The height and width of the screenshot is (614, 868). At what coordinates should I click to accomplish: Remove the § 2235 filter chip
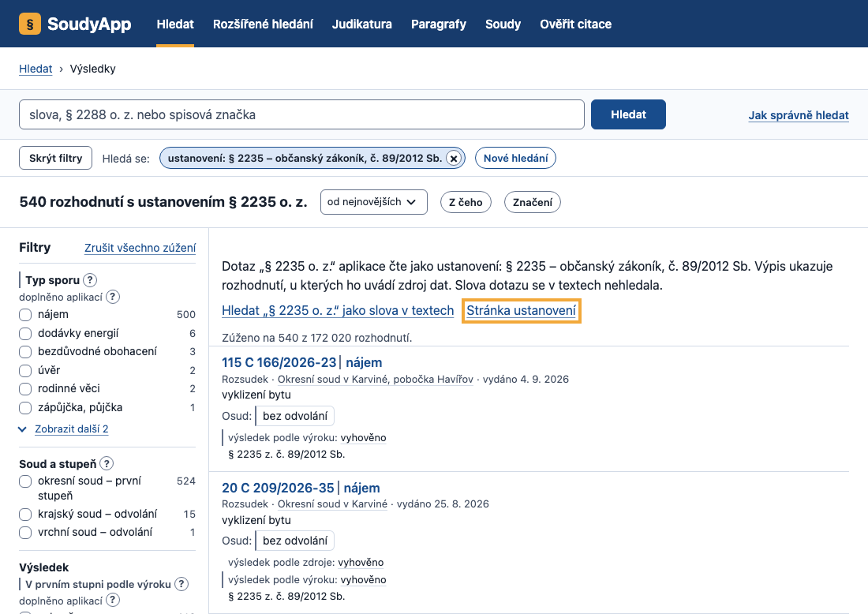454,159
